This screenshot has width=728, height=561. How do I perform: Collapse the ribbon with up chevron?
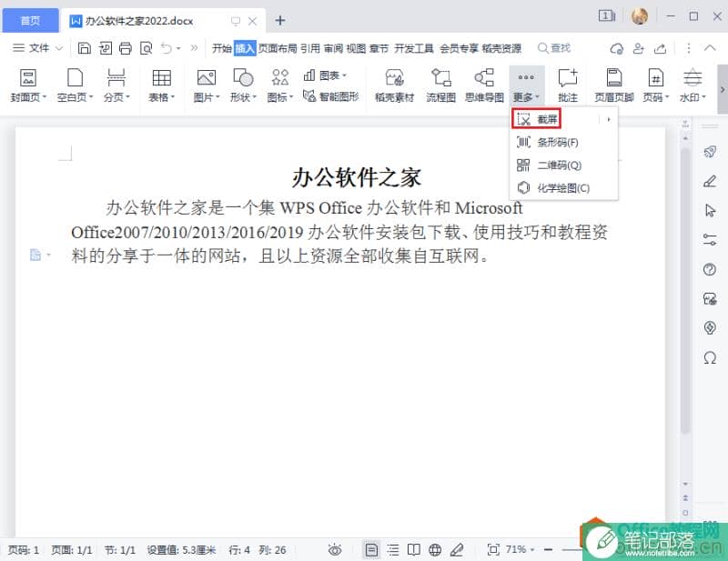click(x=710, y=48)
